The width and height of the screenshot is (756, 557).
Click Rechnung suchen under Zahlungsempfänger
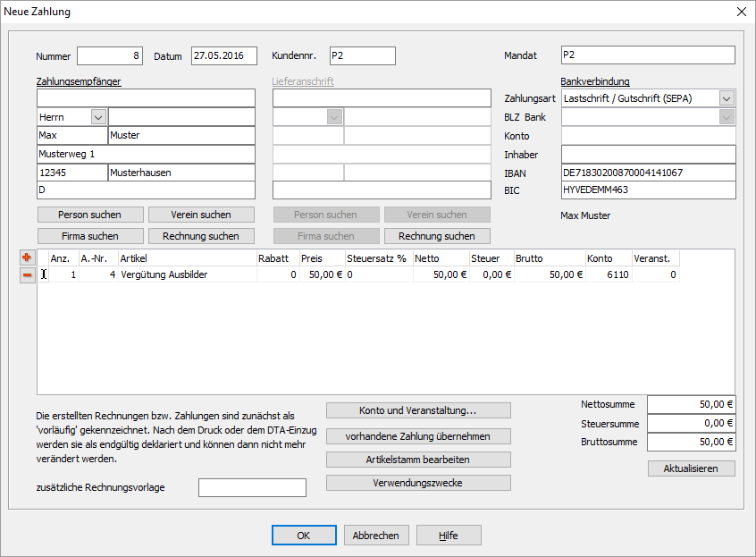tap(201, 236)
